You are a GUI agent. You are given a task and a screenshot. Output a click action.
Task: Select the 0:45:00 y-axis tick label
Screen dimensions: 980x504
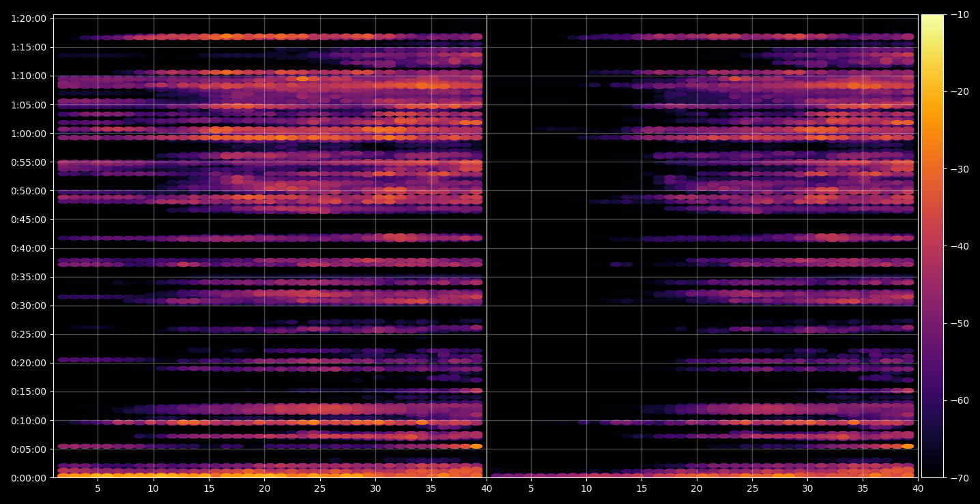pos(29,219)
